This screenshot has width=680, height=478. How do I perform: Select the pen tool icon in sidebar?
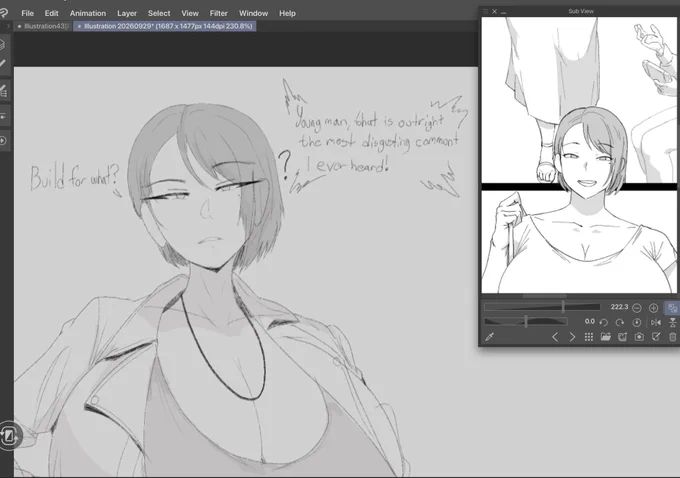3,63
